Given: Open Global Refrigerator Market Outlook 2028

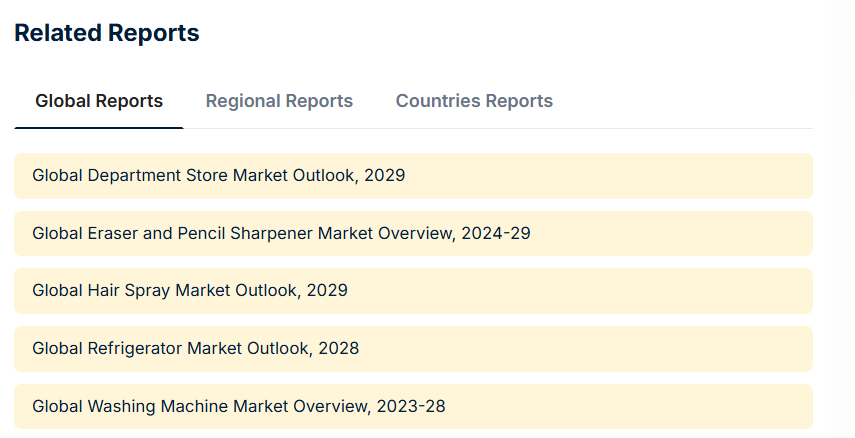Looking at the screenshot, I should point(413,349).
